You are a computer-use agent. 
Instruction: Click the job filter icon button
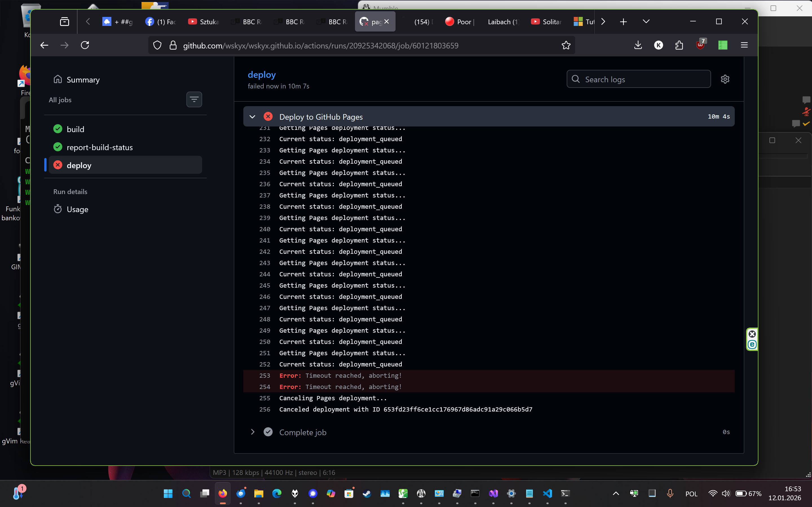[x=194, y=99]
